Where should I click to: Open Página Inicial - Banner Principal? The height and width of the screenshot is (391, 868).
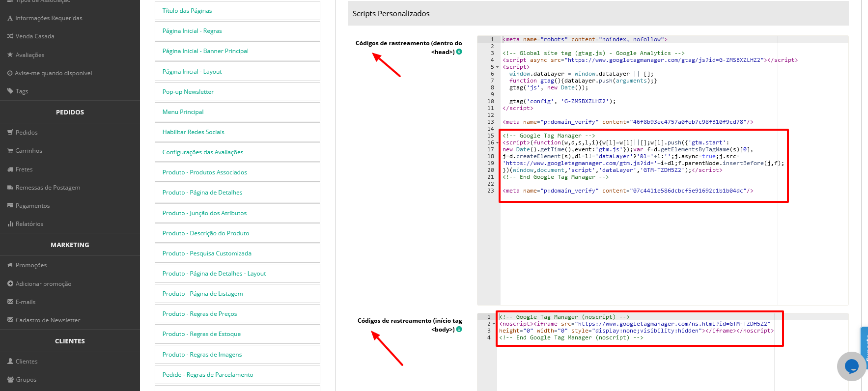coord(237,51)
